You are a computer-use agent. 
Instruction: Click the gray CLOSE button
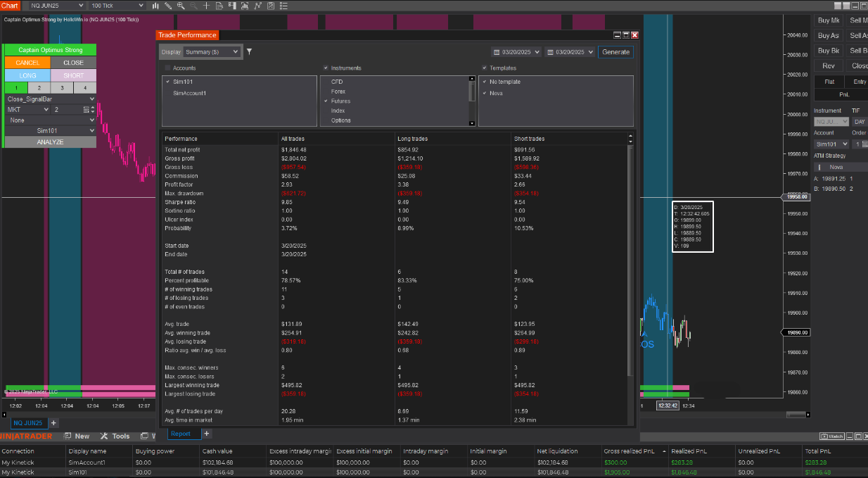coord(73,63)
